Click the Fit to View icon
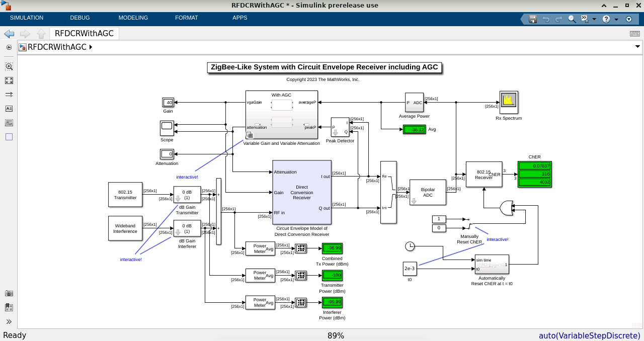Viewport: 644px width, 341px height. point(9,80)
